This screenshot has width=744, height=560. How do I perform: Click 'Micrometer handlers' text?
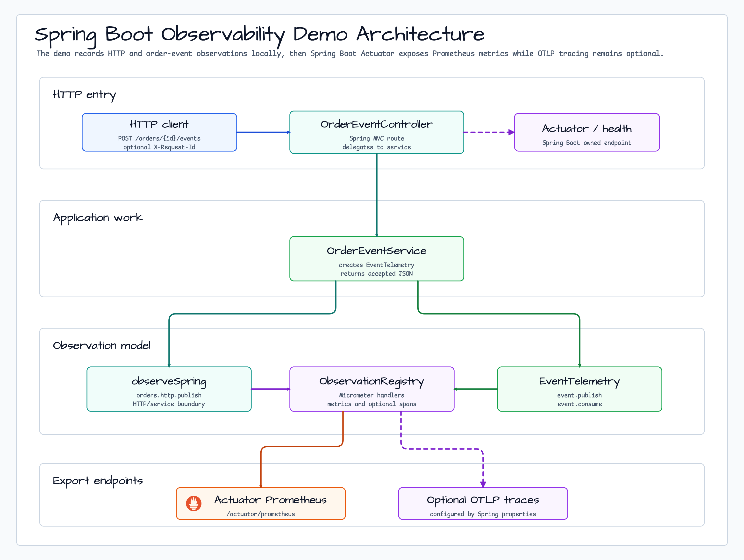tap(372, 395)
